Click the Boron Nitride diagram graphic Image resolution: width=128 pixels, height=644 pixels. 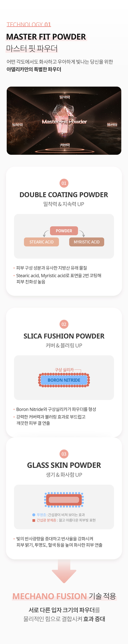coord(64,380)
